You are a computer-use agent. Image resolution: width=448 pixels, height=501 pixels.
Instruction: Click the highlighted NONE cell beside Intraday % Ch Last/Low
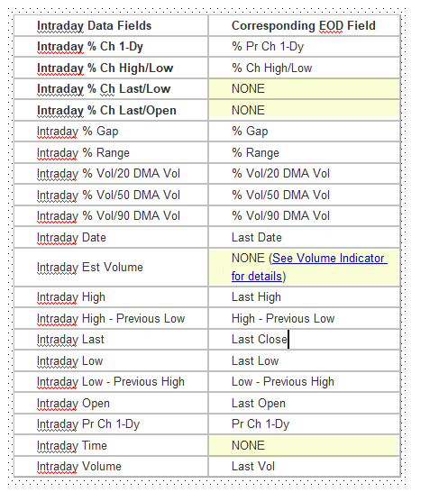click(304, 89)
